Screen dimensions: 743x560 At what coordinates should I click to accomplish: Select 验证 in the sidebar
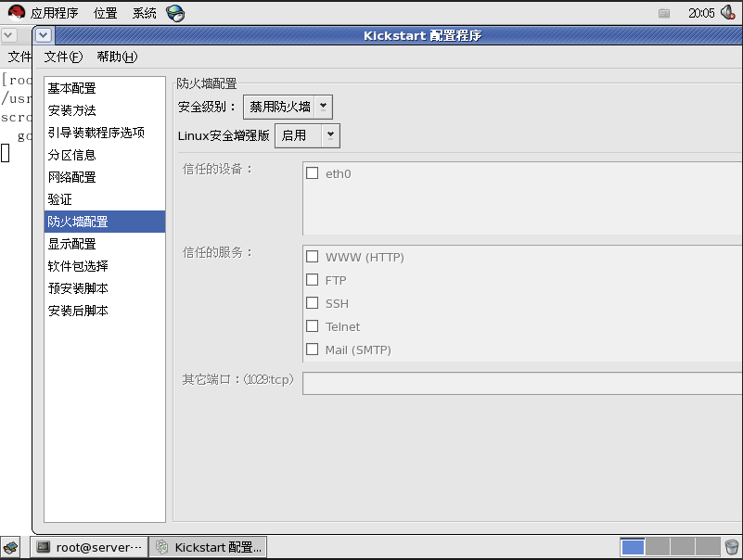(x=105, y=199)
